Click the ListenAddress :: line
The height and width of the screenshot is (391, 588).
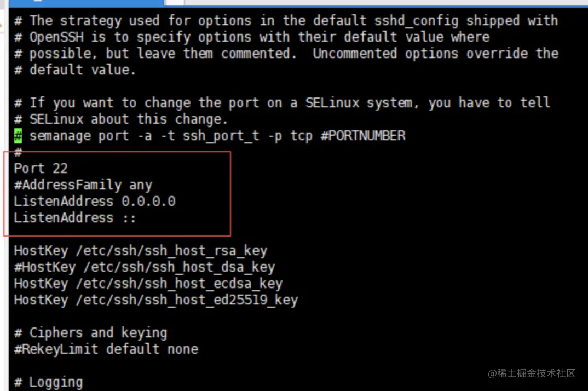[75, 218]
